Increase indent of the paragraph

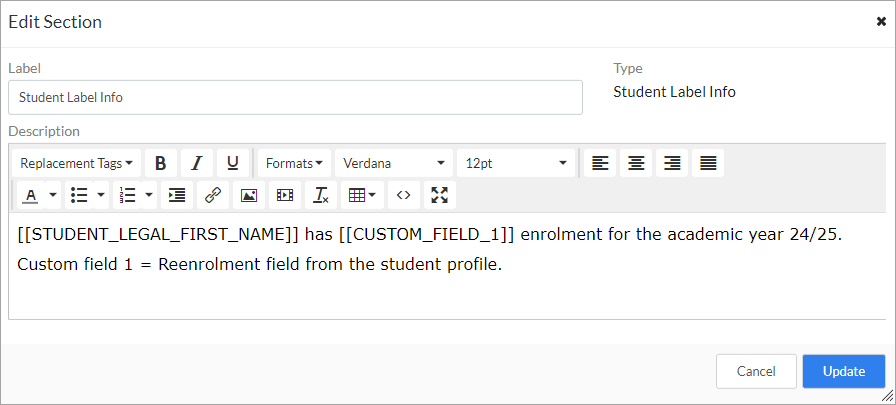pos(177,195)
